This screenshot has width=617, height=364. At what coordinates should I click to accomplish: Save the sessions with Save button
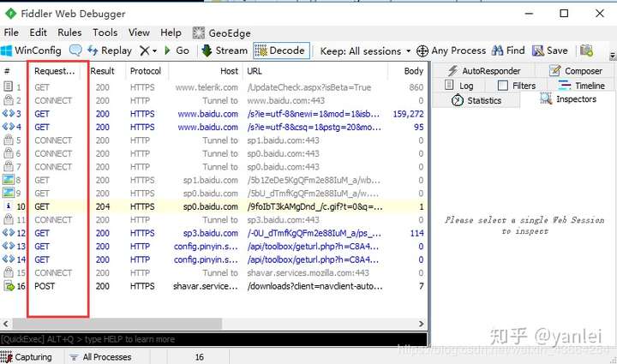point(549,51)
